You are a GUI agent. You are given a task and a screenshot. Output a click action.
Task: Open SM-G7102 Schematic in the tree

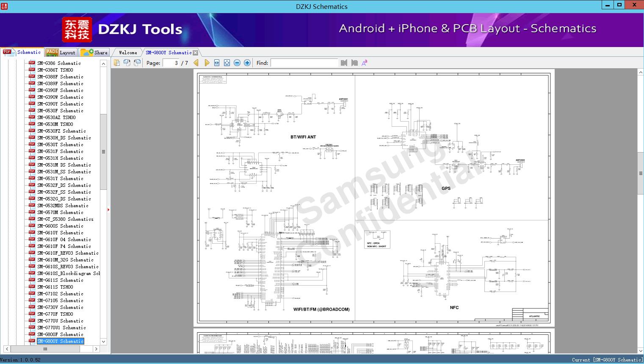(60, 294)
